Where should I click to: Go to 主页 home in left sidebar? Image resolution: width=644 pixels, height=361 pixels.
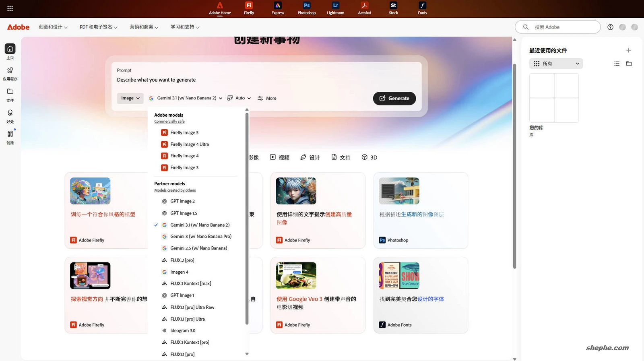10,52
